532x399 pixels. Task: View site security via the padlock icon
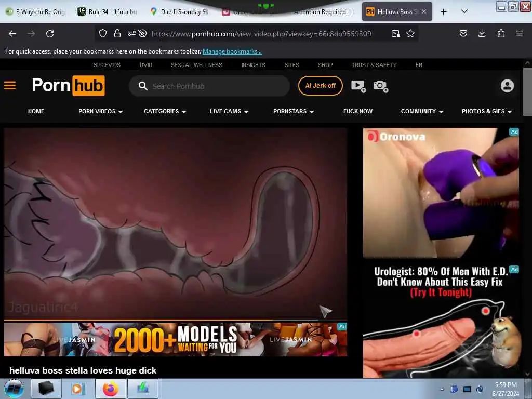[x=117, y=33]
